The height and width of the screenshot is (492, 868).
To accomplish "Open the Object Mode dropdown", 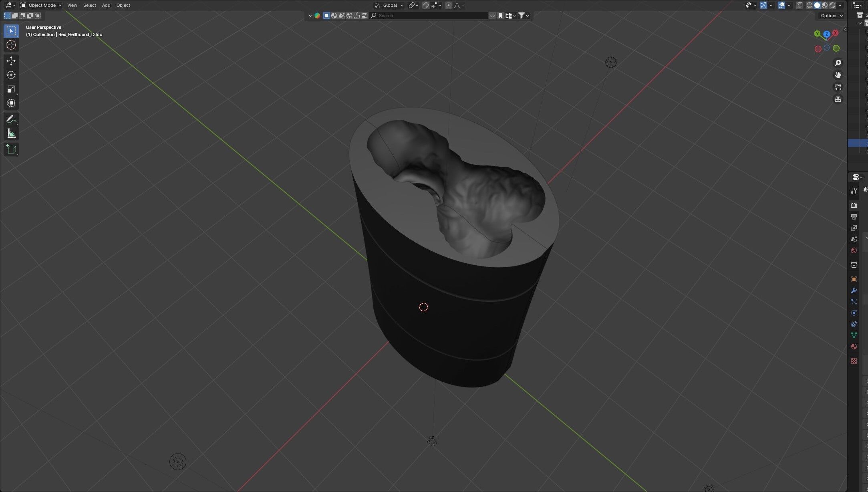I will pyautogui.click(x=41, y=5).
